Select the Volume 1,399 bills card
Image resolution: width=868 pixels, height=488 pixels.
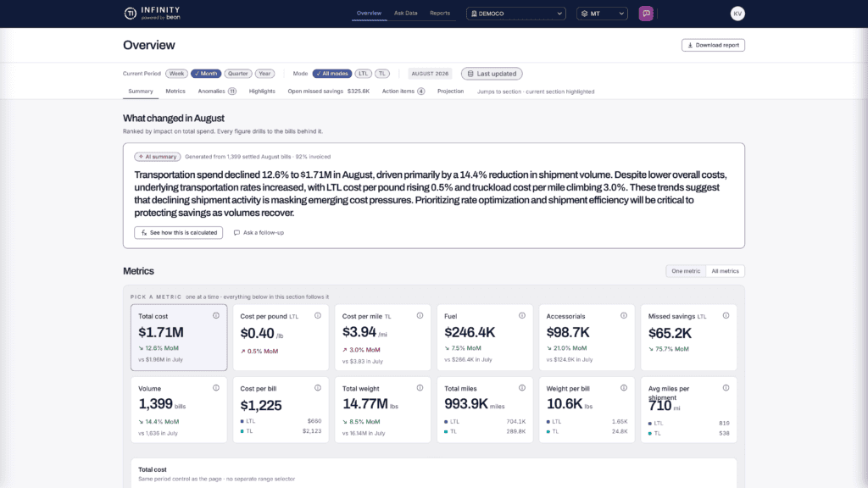179,410
